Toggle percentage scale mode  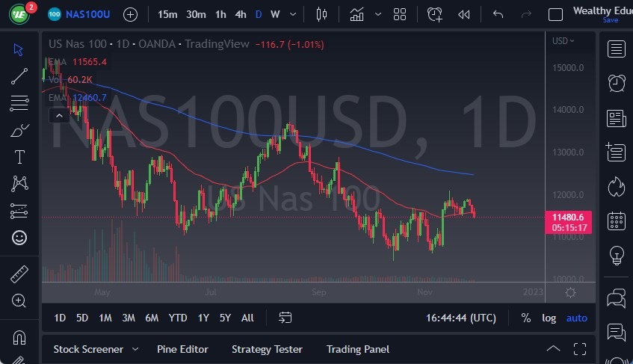coord(525,318)
